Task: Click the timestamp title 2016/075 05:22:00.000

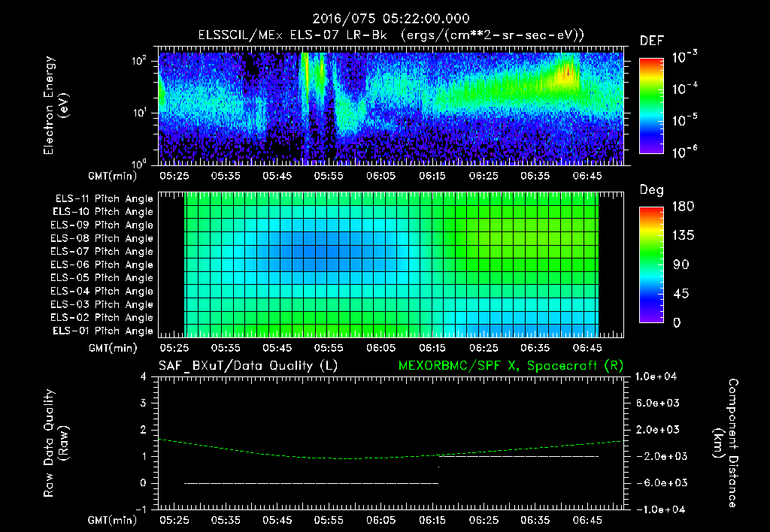Action: pos(391,19)
